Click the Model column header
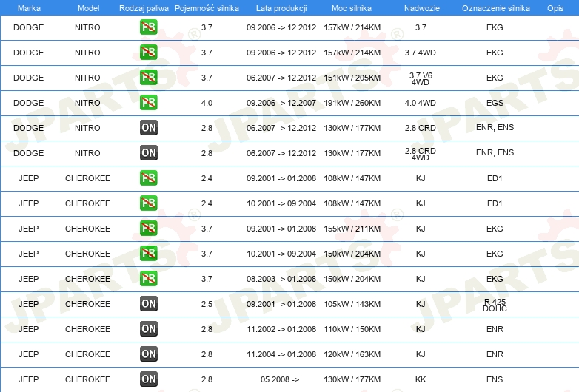This screenshot has height=392, width=579. point(88,8)
